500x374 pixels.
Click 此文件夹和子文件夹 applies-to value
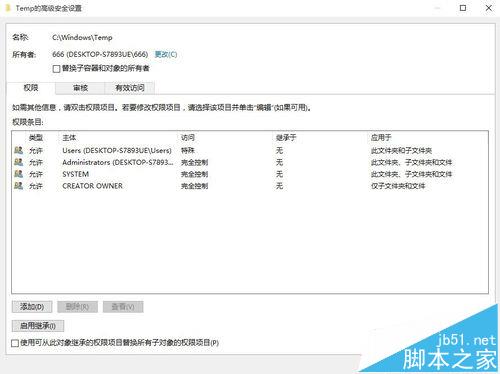coord(401,150)
